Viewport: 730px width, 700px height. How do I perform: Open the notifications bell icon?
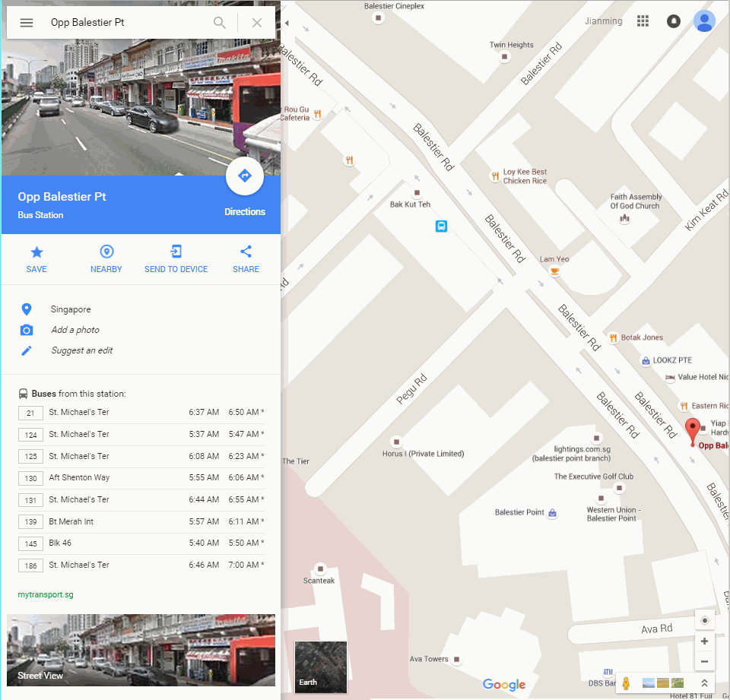(x=673, y=21)
